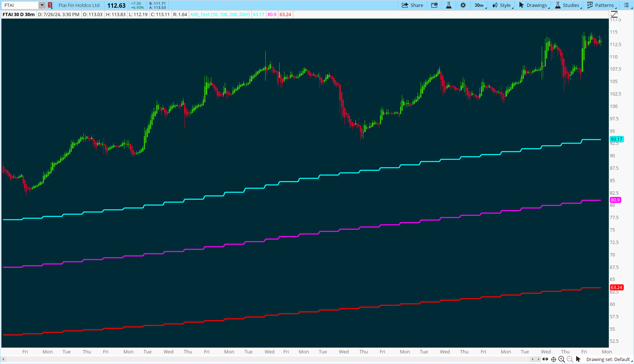The image size is (634, 364).
Task: Open the Style menu
Action: click(x=502, y=5)
